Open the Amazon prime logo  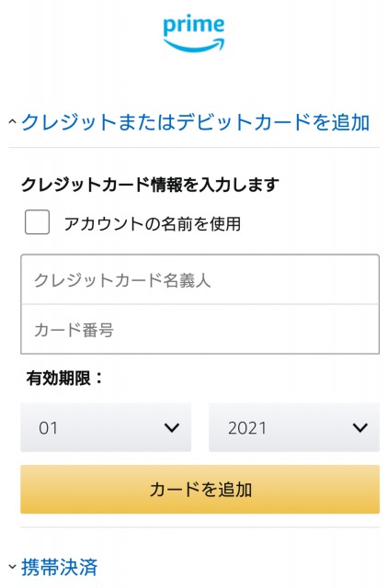(x=194, y=33)
